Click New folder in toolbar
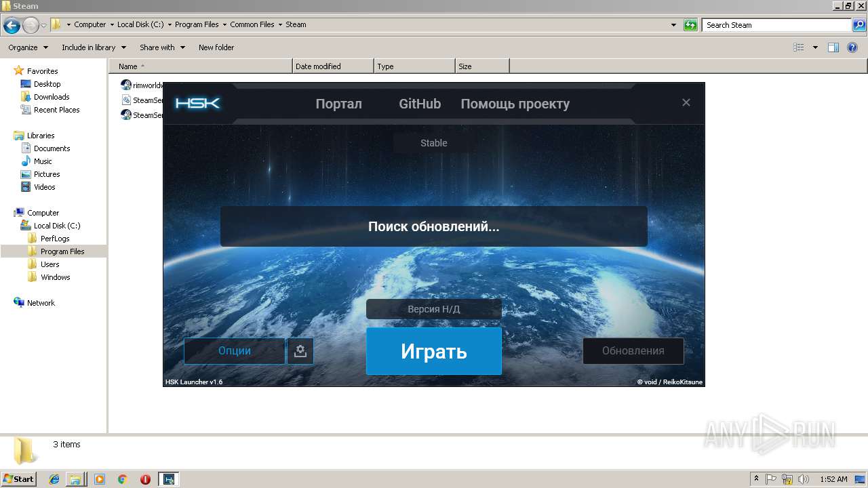The width and height of the screenshot is (868, 488). [x=216, y=47]
